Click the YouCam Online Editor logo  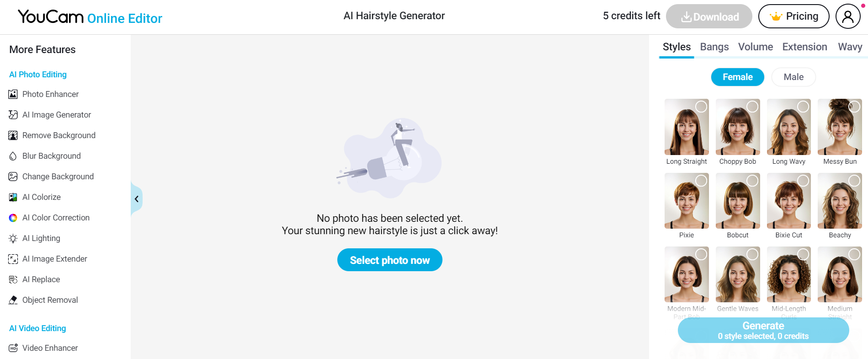point(90,17)
